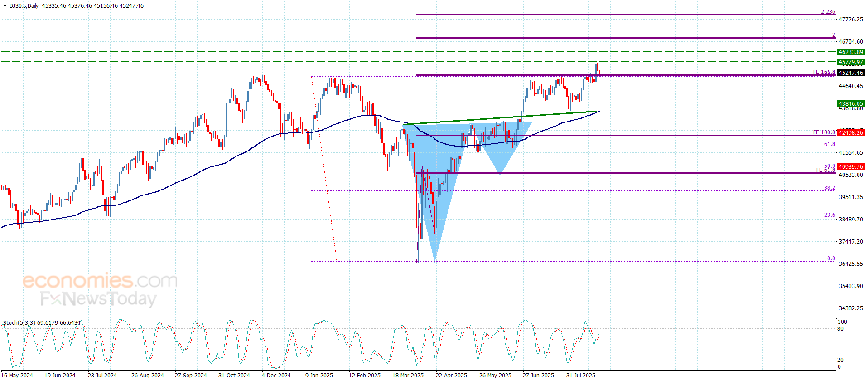Click the green 45779.97 price tag
This screenshot has height=381, width=868.
(x=851, y=62)
